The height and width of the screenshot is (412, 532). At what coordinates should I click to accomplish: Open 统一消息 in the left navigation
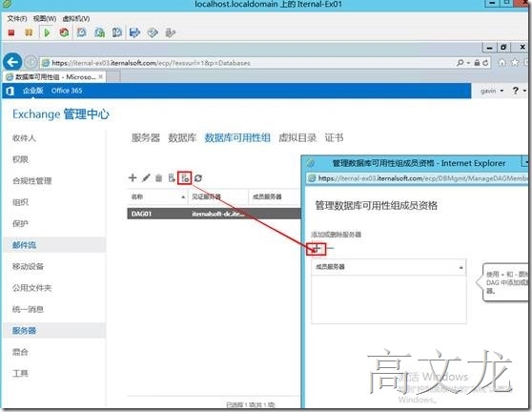click(x=29, y=309)
